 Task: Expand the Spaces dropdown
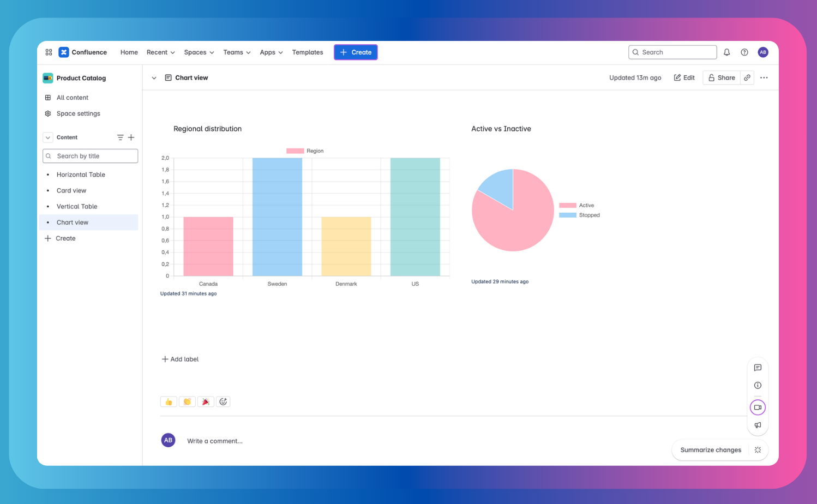pyautogui.click(x=199, y=52)
